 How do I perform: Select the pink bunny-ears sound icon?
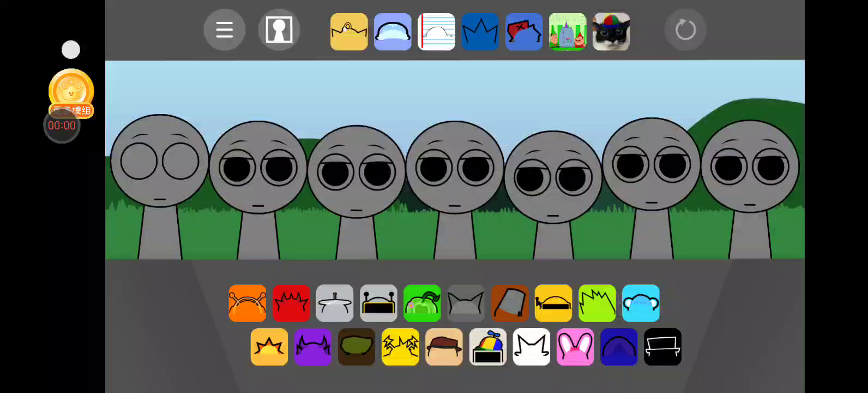click(x=575, y=347)
